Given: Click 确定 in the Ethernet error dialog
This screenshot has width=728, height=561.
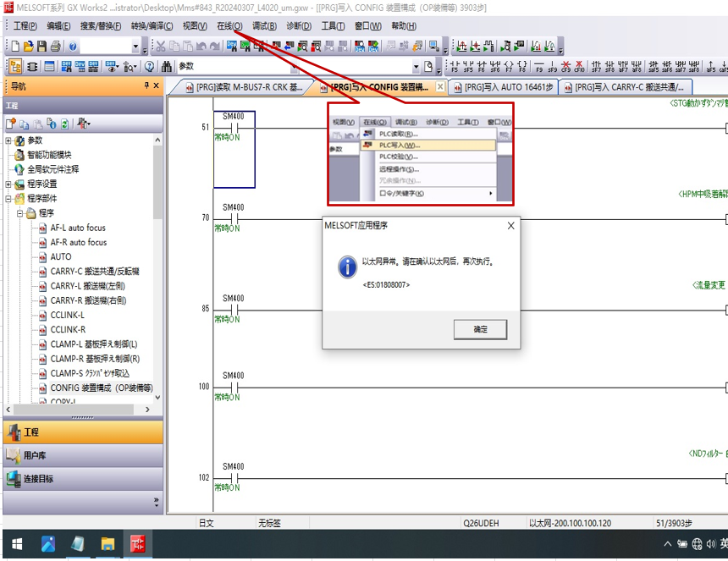Looking at the screenshot, I should 480,329.
